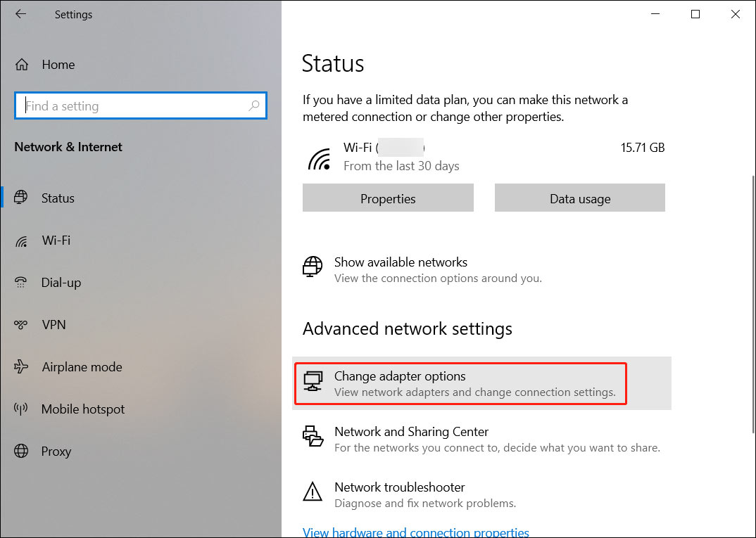Click View hardware and connection properties link
Screen dimensions: 756x538
coord(415,532)
